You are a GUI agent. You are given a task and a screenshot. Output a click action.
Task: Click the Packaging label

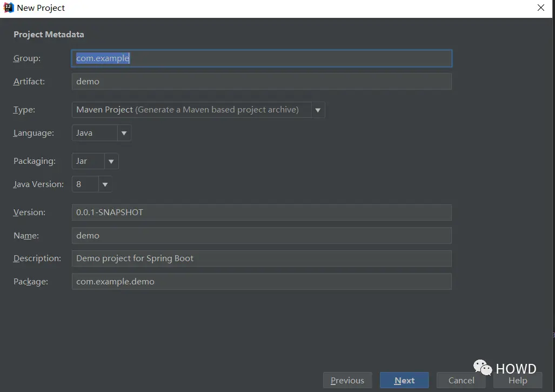pos(35,161)
